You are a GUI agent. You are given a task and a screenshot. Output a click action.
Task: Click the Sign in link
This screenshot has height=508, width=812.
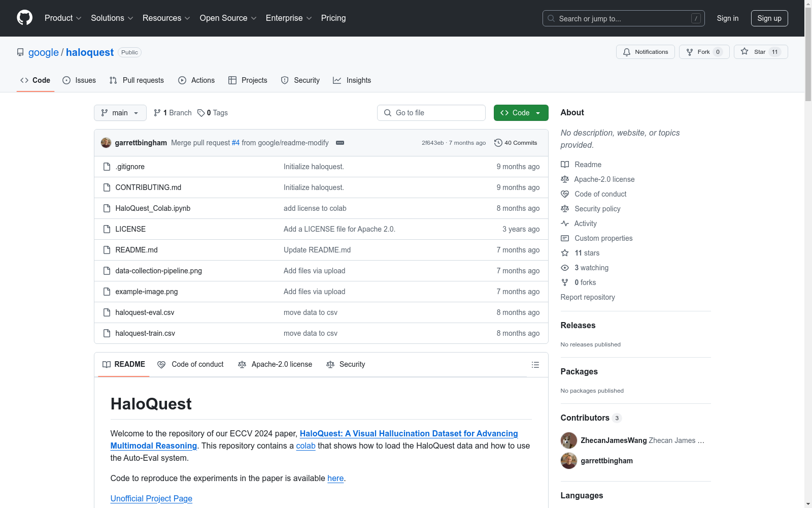pyautogui.click(x=728, y=18)
